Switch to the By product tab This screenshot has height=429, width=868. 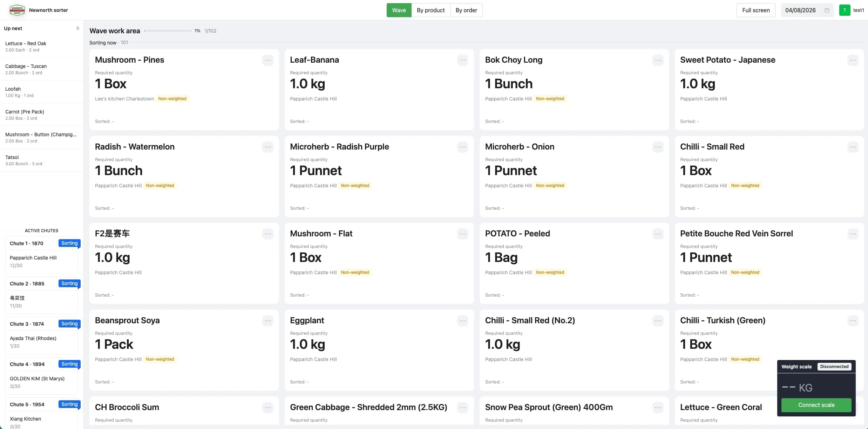430,10
